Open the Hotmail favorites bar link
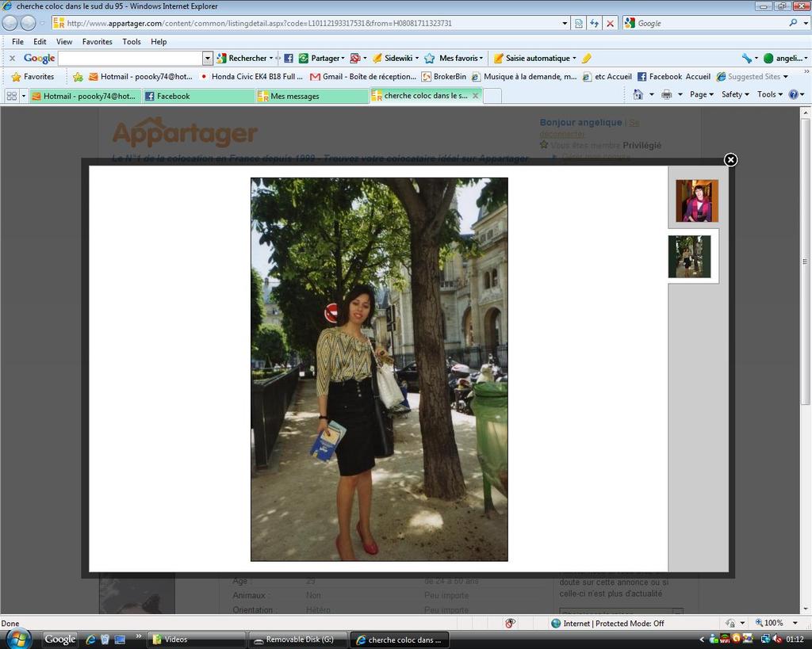The height and width of the screenshot is (649, 812). tap(141, 77)
